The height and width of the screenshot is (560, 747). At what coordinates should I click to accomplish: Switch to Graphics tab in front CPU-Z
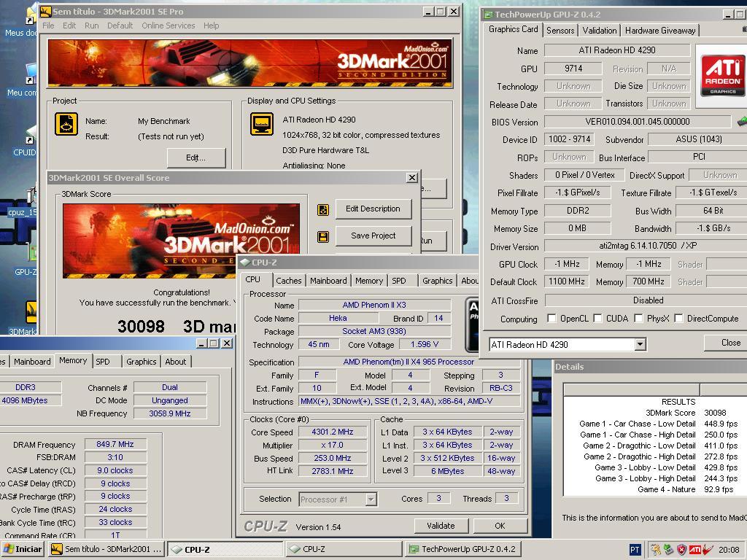coord(438,281)
